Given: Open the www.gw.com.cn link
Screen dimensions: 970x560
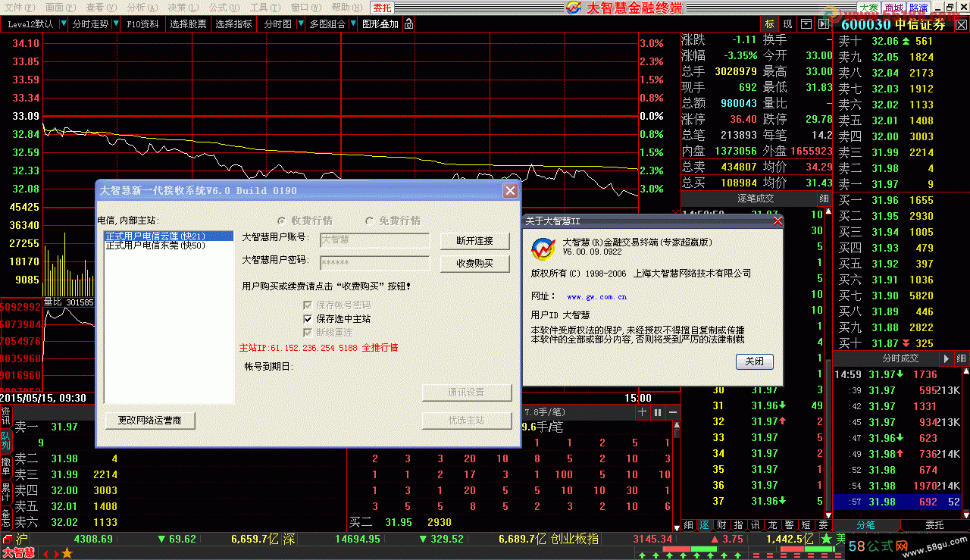Looking at the screenshot, I should [x=596, y=296].
